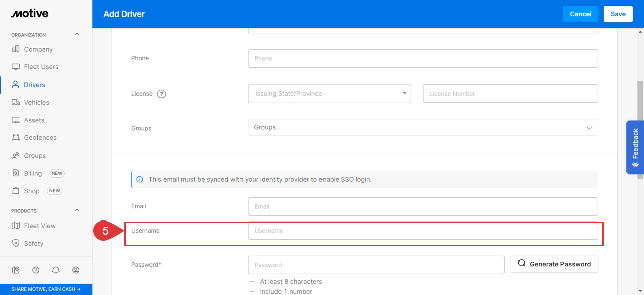Open the Feedback side tab
Screen dimensions: 644x295
635,148
